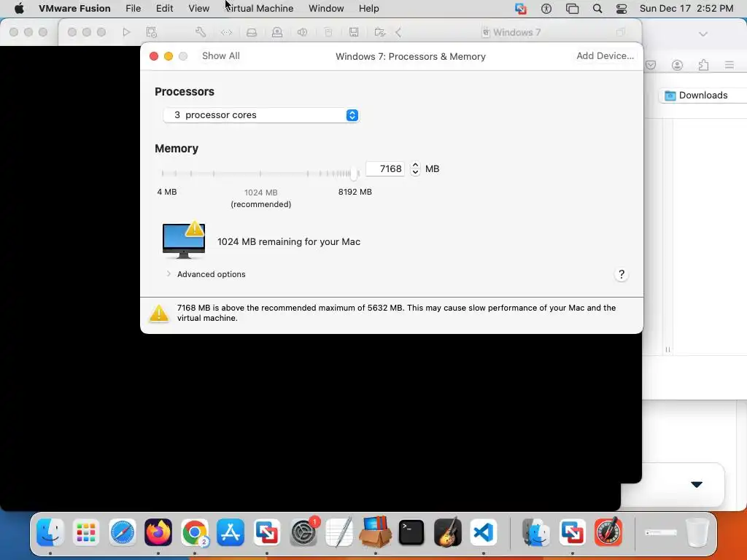
Task: Open the Firefox hamburger menu
Action: (x=729, y=65)
